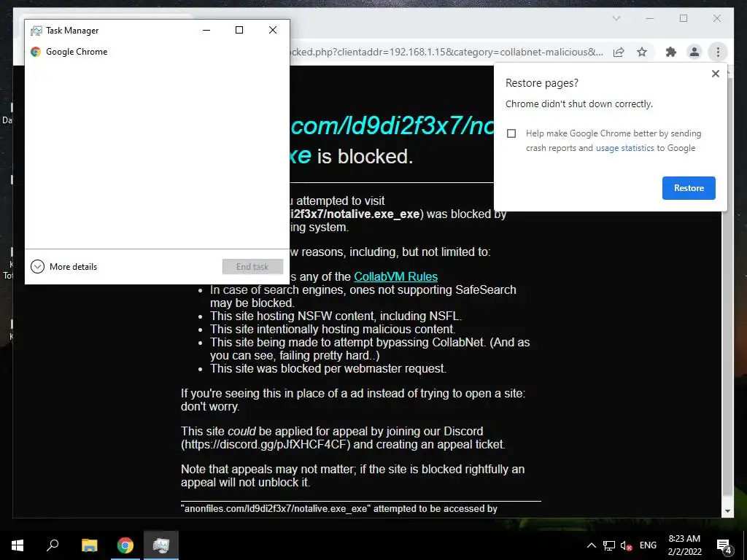Click the Chrome address bar URL
This screenshot has height=560, width=747.
point(446,52)
